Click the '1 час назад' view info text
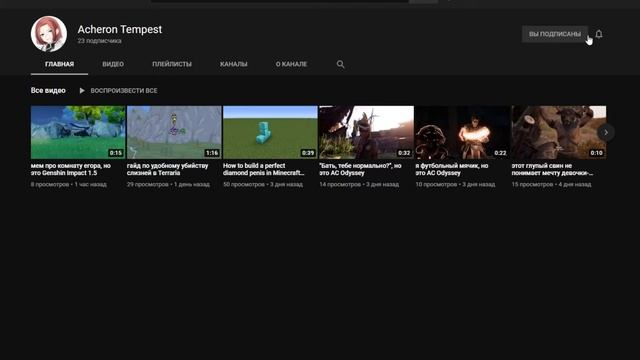 [x=91, y=184]
